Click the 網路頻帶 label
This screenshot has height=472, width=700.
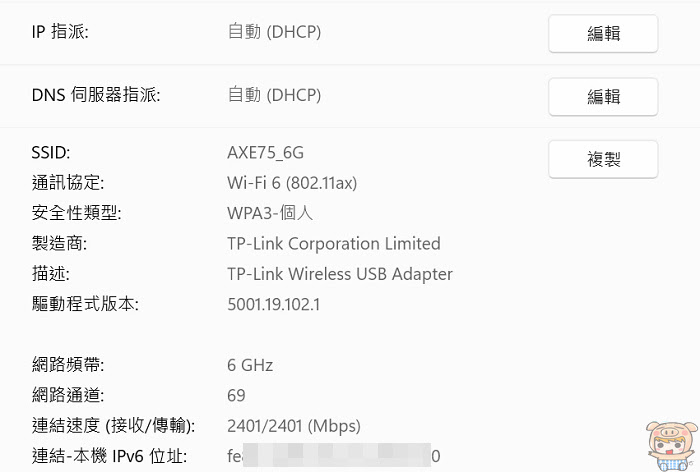pos(68,365)
